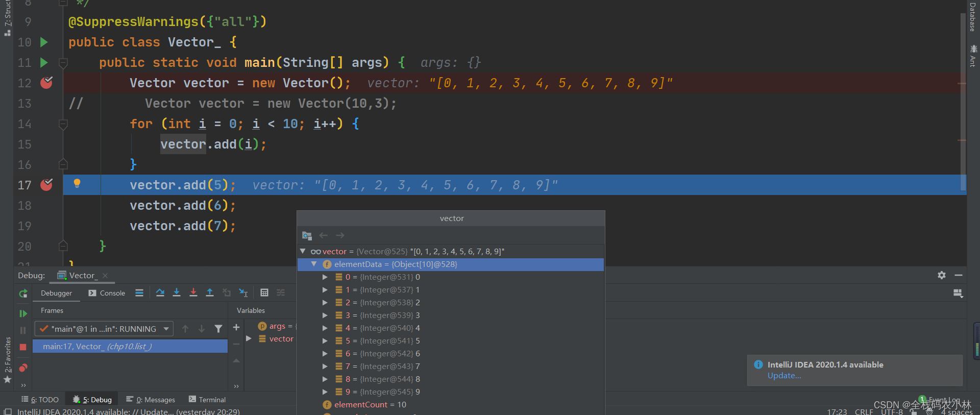Expand element 9 Integer@545
The image size is (980, 415).
tap(325, 392)
